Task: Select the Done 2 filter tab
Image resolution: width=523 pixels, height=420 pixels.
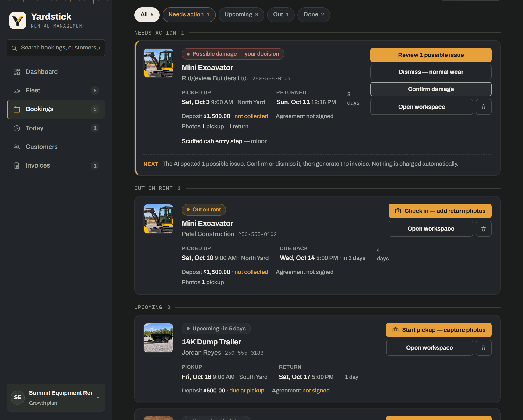Action: coord(314,15)
